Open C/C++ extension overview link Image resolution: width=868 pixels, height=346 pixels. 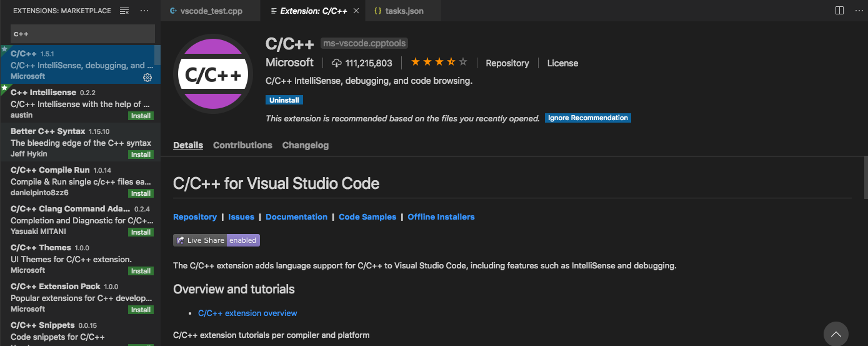[x=247, y=313]
